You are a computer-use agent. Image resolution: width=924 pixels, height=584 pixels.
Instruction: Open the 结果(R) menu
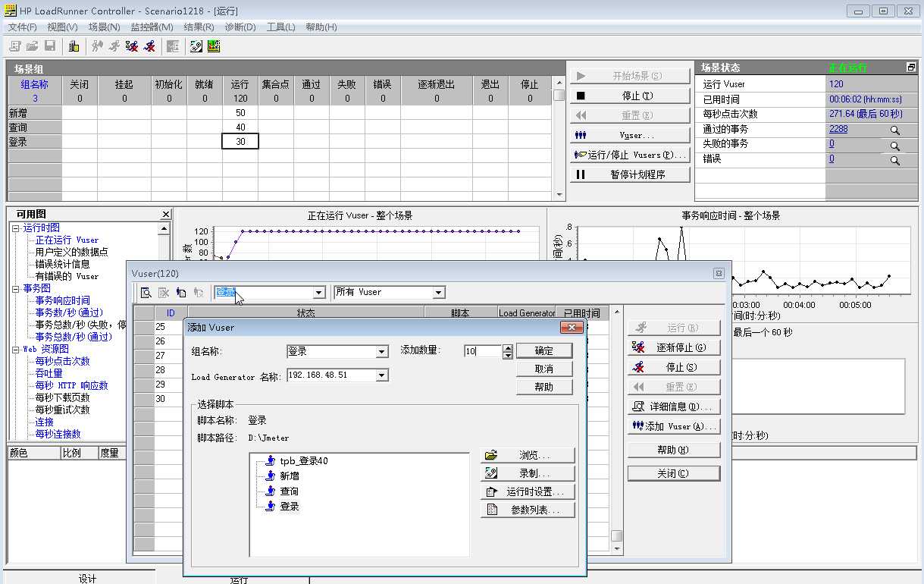point(199,27)
